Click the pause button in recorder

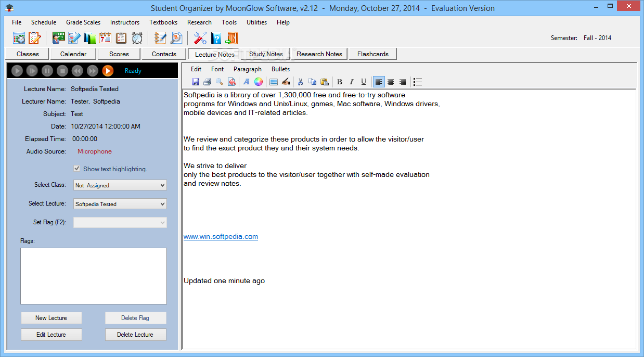[x=47, y=71]
